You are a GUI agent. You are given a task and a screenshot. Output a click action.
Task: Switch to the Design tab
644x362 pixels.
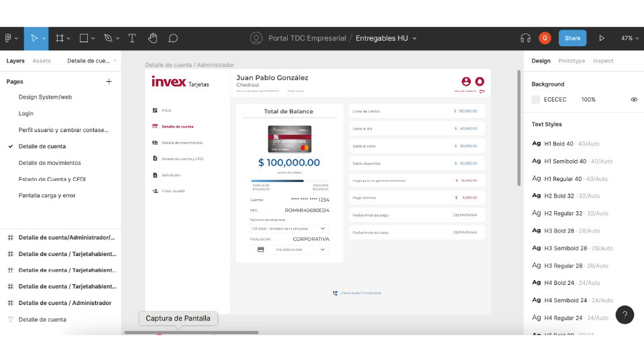tap(541, 61)
